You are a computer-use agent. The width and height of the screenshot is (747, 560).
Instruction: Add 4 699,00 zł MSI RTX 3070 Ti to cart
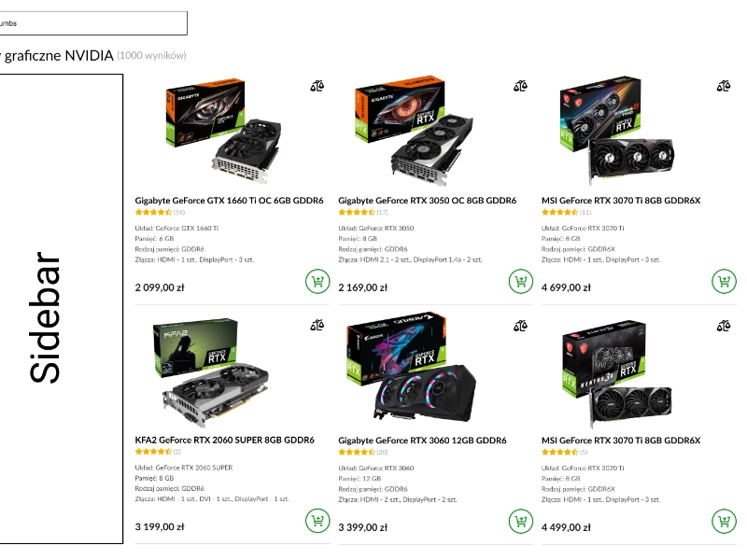point(725,282)
